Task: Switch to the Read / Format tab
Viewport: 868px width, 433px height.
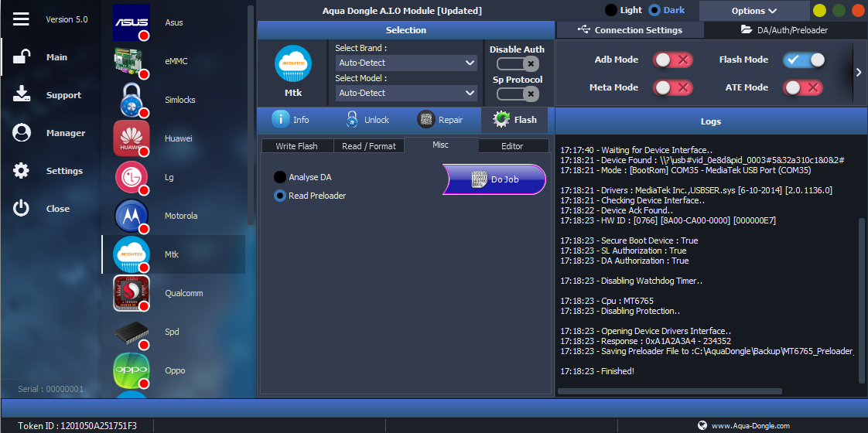Action: [369, 146]
